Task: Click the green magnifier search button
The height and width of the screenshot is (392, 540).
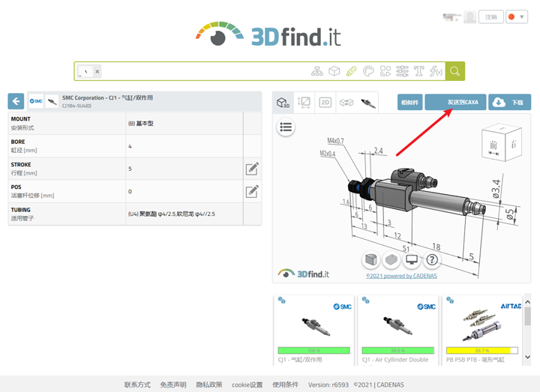Action: (x=454, y=71)
